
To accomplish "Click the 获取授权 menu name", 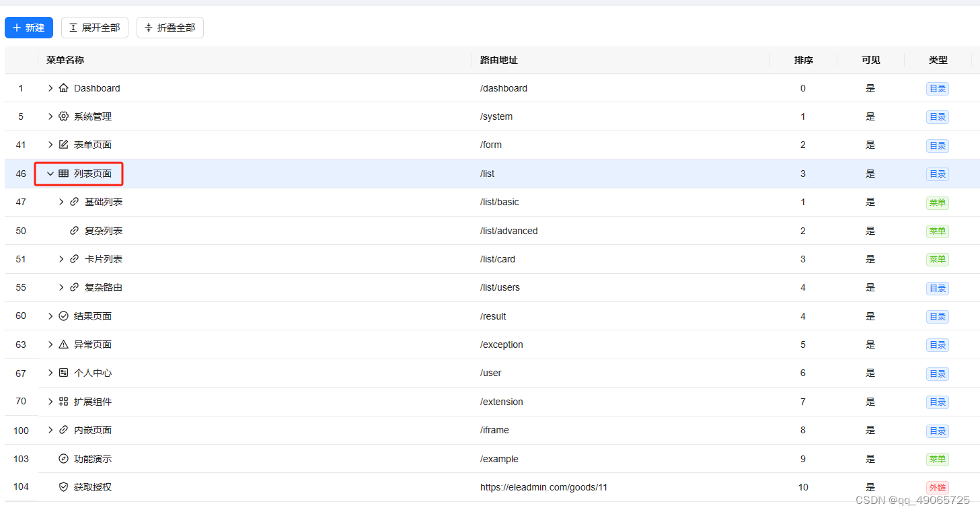I will (x=93, y=487).
